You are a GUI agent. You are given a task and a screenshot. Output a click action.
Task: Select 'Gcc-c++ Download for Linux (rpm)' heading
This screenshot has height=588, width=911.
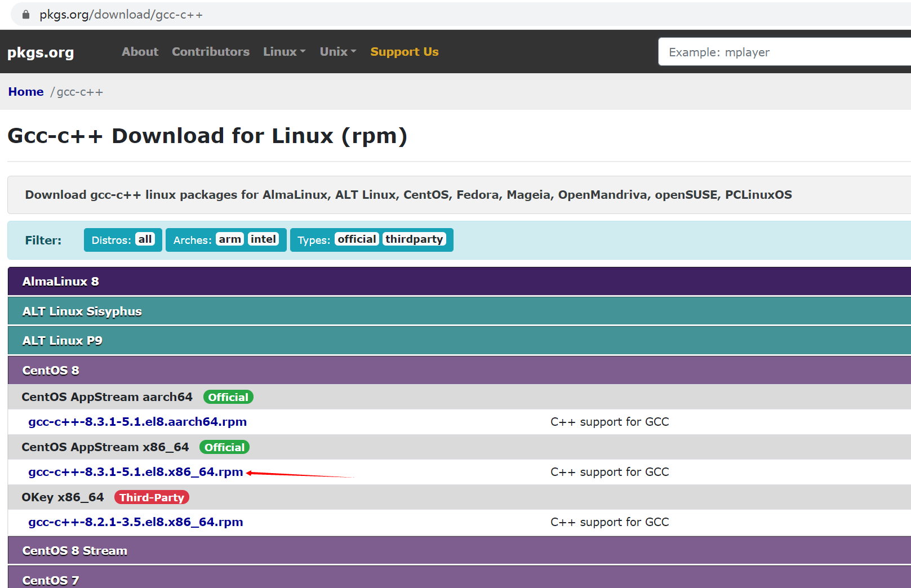click(207, 136)
